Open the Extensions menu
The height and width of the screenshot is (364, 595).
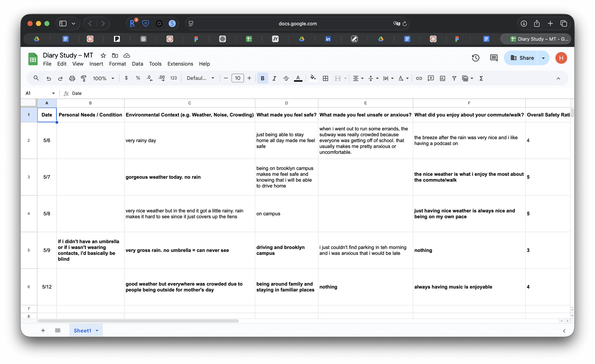[x=180, y=64]
